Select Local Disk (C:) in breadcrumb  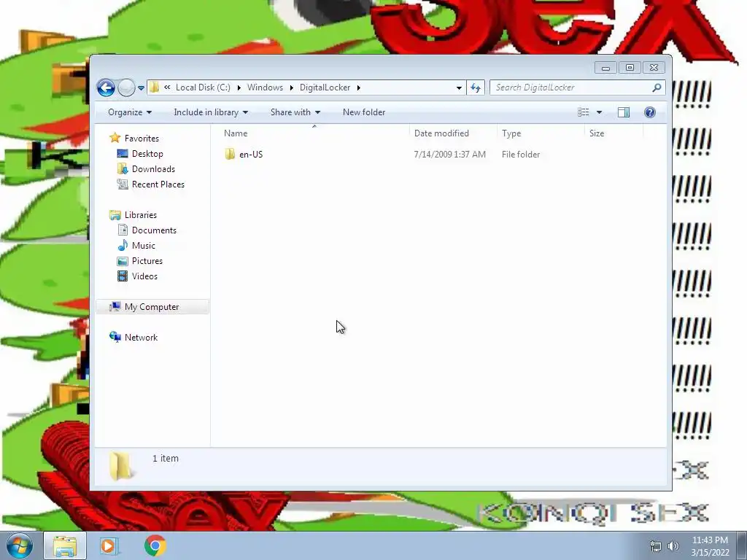click(x=203, y=87)
